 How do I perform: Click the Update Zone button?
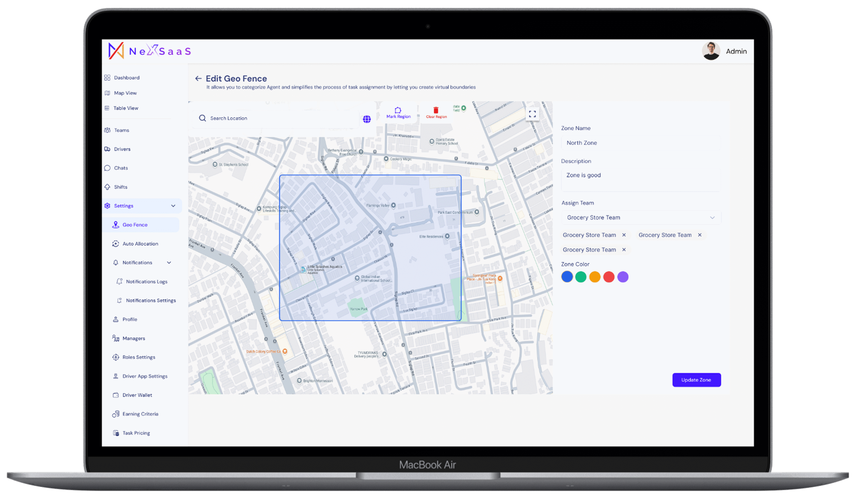696,380
